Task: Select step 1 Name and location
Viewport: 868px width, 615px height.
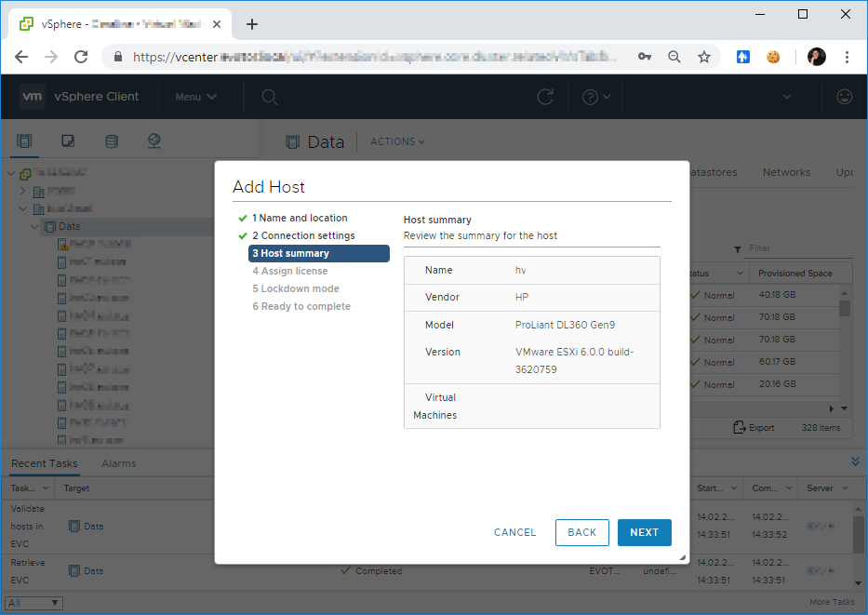Action: (300, 218)
